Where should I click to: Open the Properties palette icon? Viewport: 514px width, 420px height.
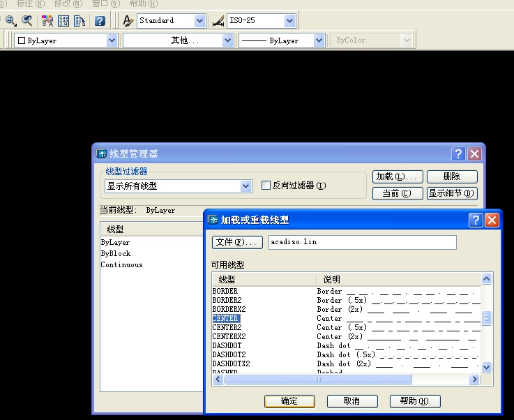pyautogui.click(x=47, y=21)
